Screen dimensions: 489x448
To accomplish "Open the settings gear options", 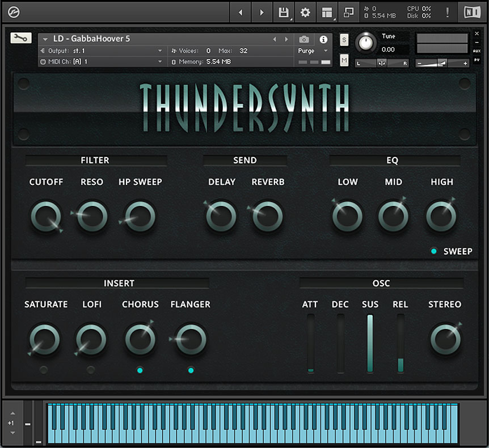I will [305, 12].
